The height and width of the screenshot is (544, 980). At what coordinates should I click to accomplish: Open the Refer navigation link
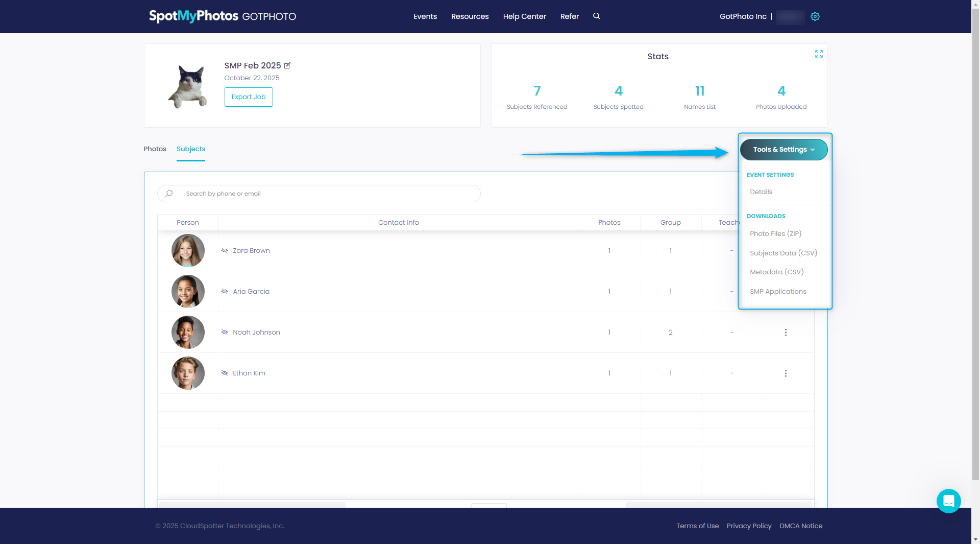(569, 16)
